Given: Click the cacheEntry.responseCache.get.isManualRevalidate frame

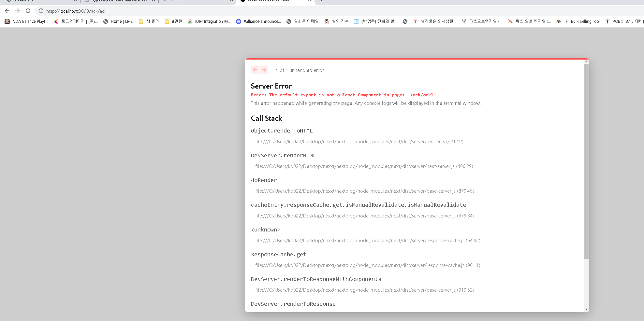Looking at the screenshot, I should coord(358,205).
